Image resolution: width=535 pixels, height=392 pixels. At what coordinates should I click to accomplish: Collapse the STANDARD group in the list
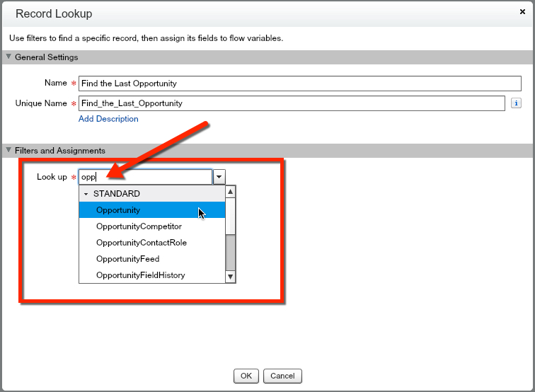click(x=86, y=194)
